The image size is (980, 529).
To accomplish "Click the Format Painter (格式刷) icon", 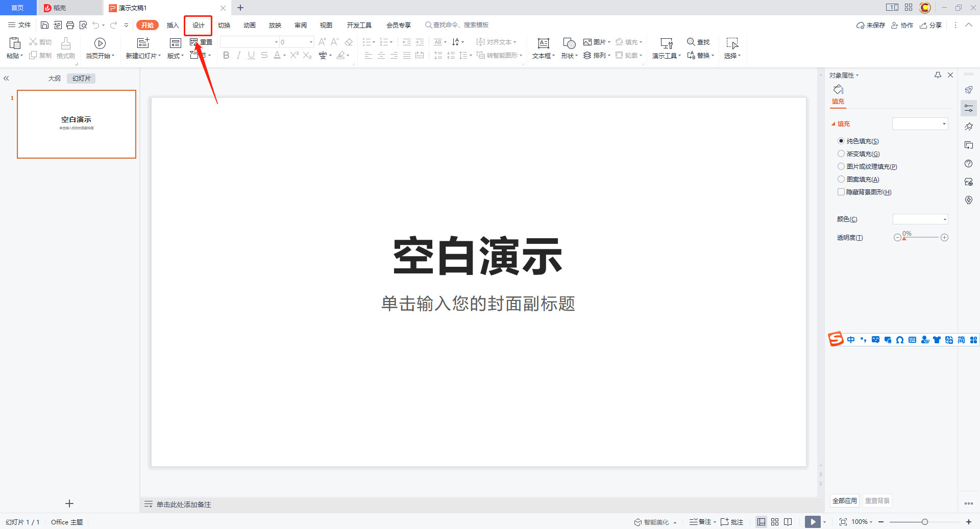I will click(66, 43).
